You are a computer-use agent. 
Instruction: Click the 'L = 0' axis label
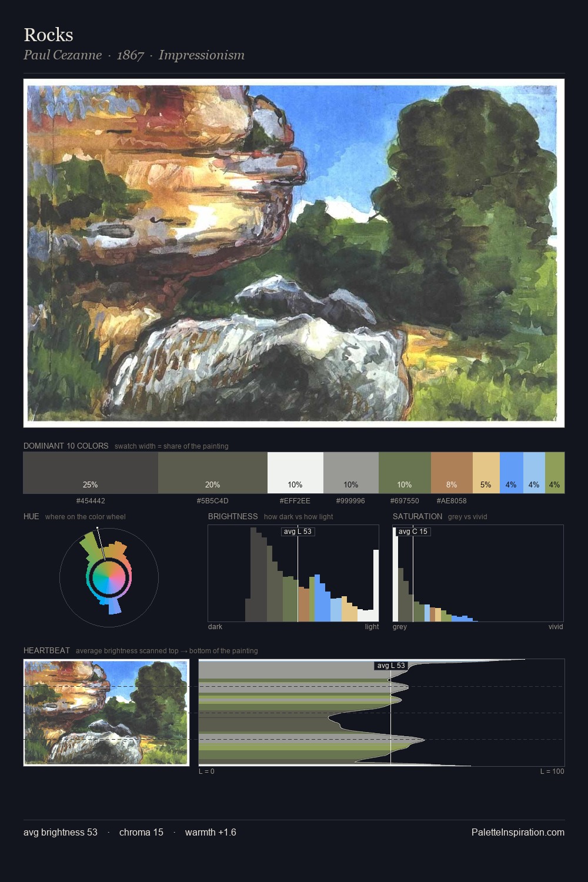pyautogui.click(x=206, y=771)
